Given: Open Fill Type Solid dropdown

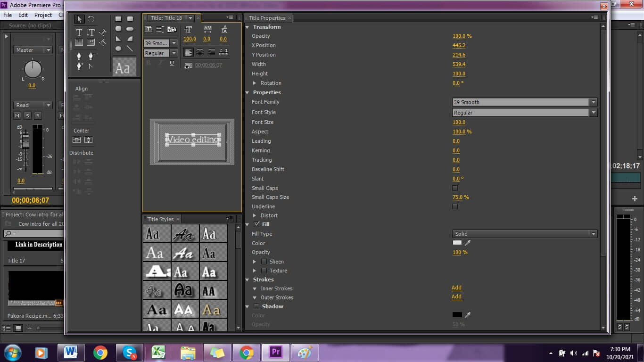Looking at the screenshot, I should [x=525, y=234].
